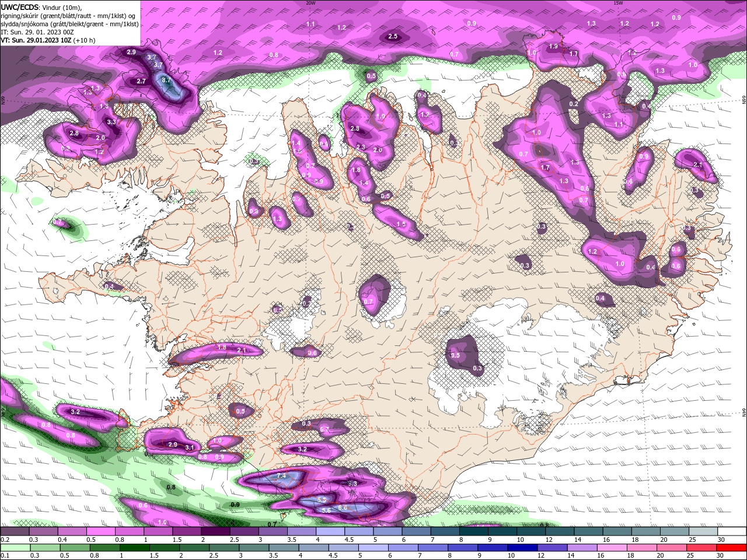Pick the 2 dark purple swatch in upper row

pos(215,531)
